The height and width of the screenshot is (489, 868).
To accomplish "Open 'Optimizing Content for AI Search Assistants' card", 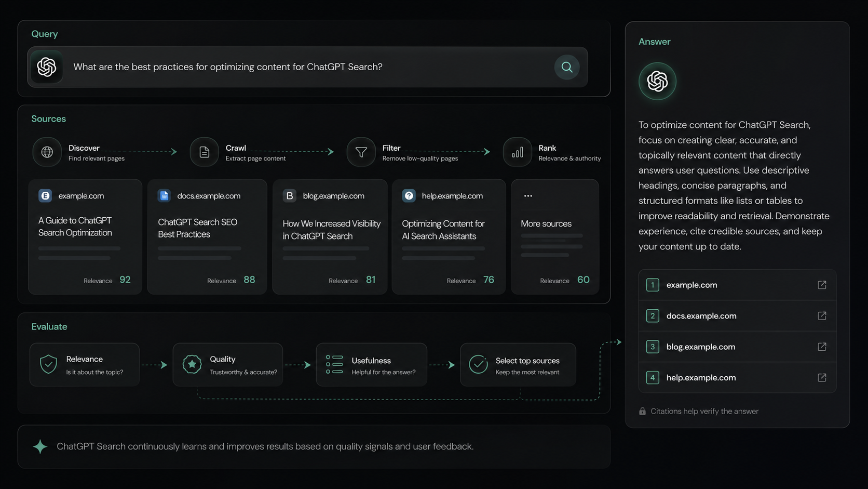I will [449, 237].
